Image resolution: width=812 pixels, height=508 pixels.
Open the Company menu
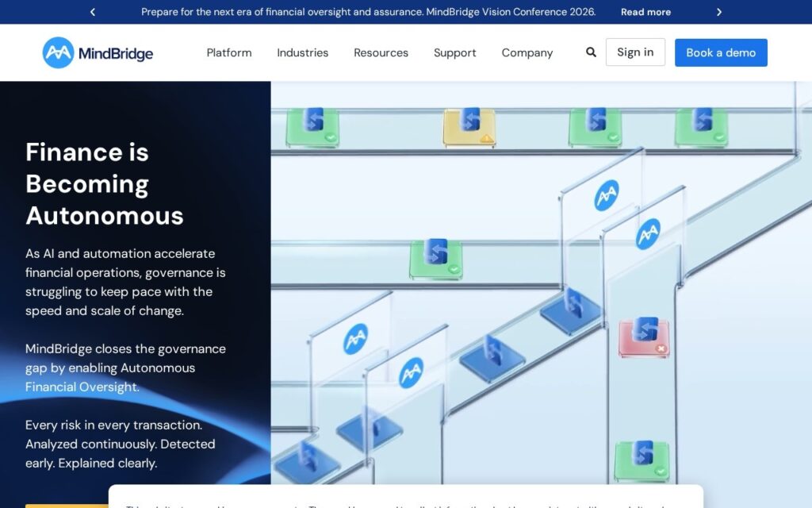(x=527, y=53)
